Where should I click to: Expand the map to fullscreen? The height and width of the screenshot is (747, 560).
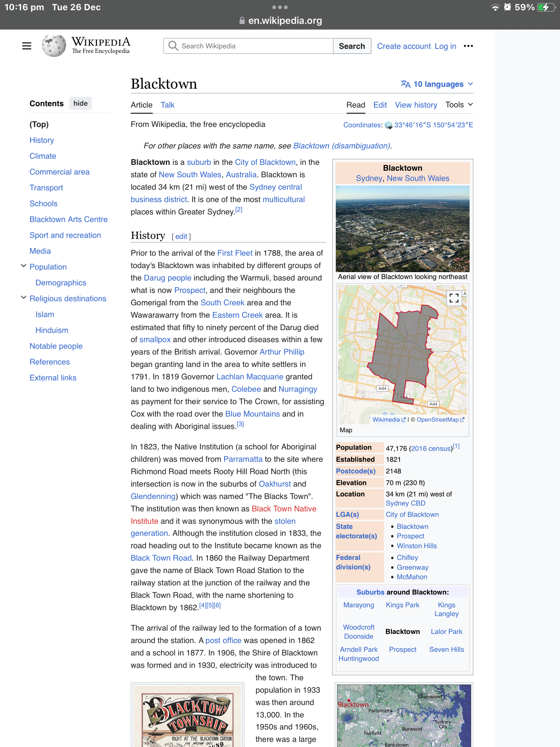tap(454, 298)
